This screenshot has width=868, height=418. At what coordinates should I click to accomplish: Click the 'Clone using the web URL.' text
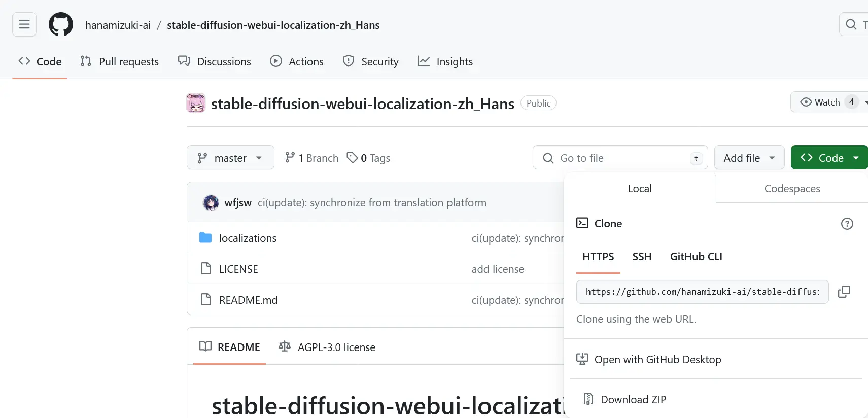click(636, 319)
